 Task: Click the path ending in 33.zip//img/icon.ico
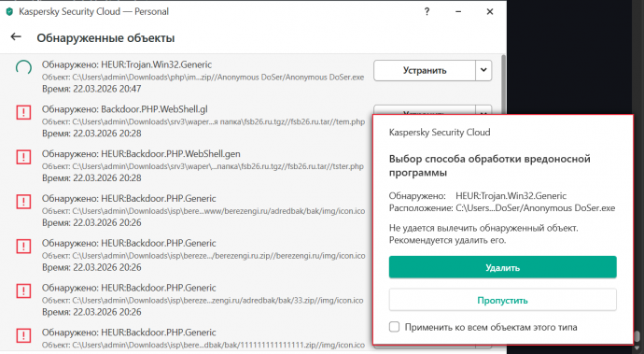203,301
